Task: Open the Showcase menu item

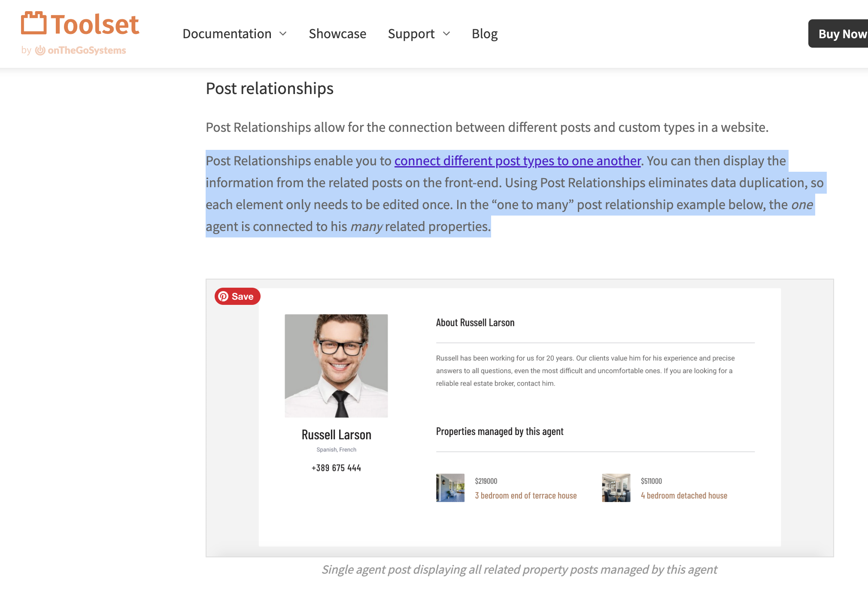Action: [337, 34]
